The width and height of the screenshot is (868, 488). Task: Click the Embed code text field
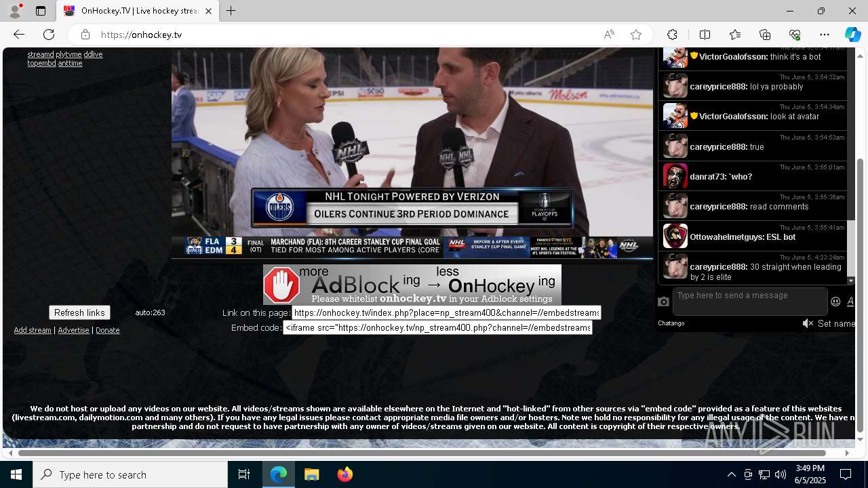pyautogui.click(x=437, y=327)
